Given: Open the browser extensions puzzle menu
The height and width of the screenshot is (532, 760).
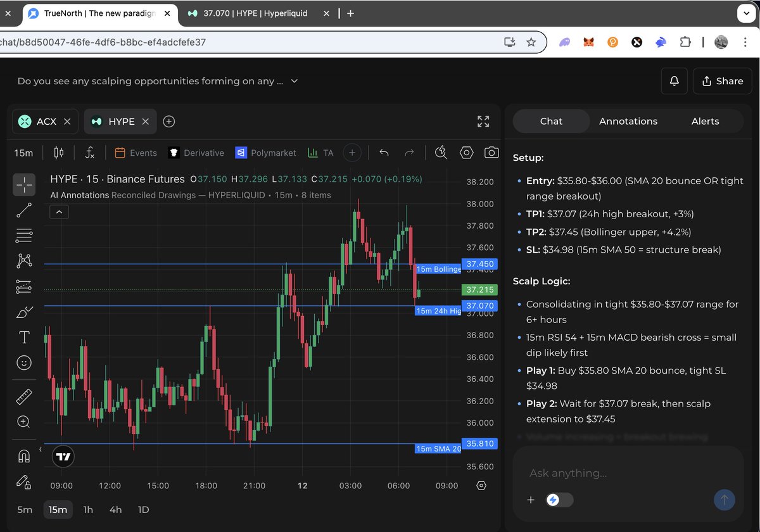Looking at the screenshot, I should pyautogui.click(x=685, y=42).
